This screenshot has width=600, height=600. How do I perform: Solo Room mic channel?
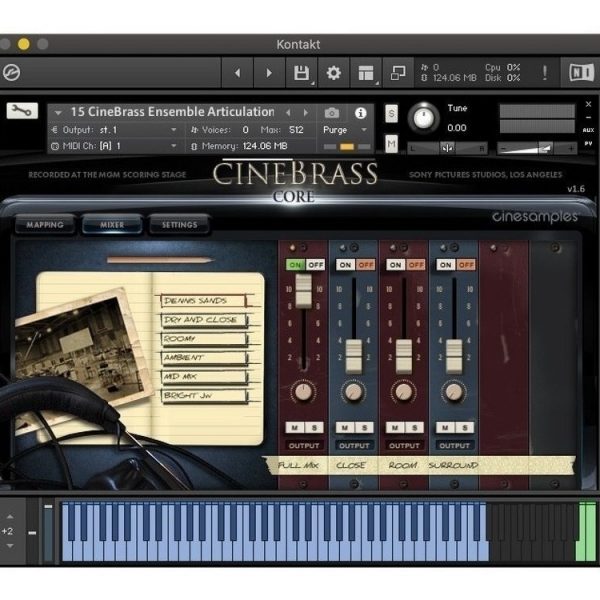[x=414, y=427]
